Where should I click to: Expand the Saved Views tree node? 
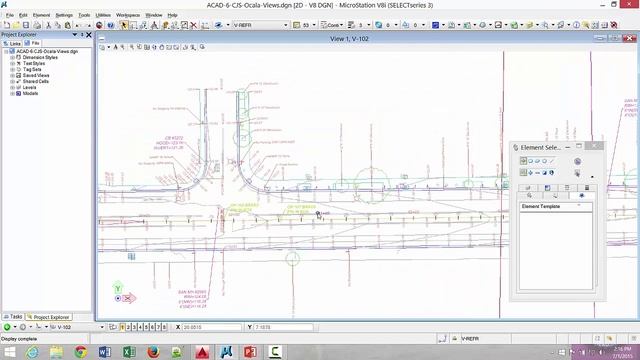pyautogui.click(x=12, y=76)
